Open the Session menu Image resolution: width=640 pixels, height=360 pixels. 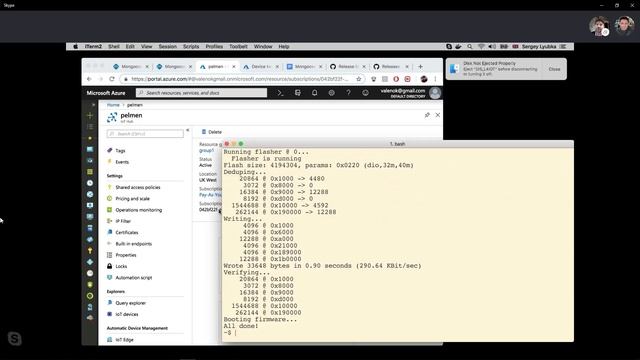(167, 47)
